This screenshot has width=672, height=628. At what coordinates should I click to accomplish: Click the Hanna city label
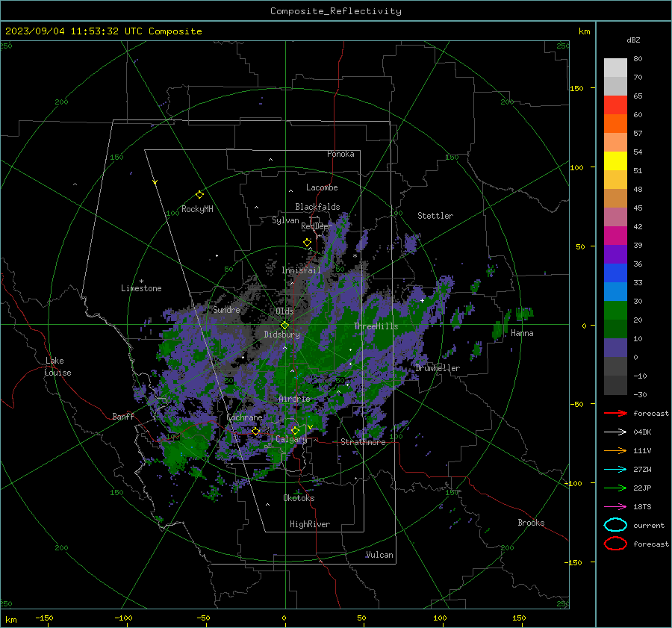522,333
